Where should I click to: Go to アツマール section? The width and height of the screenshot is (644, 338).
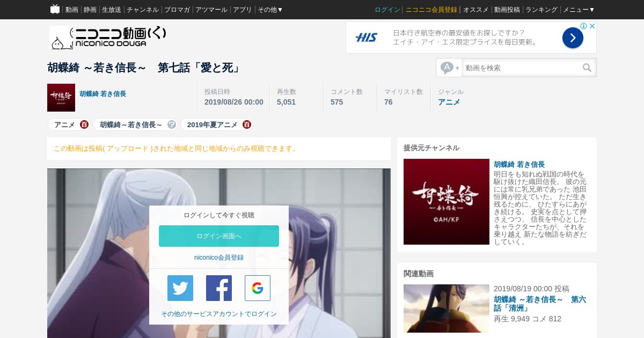[x=211, y=10]
